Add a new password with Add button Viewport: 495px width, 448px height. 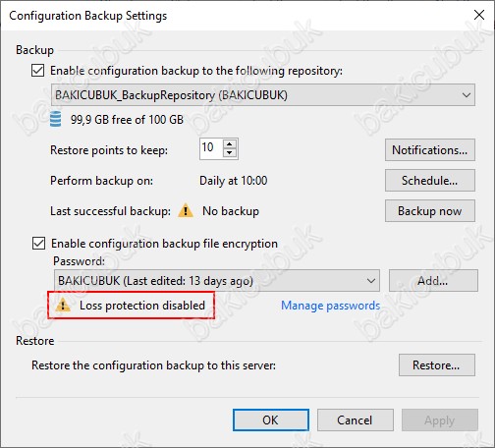coord(433,281)
